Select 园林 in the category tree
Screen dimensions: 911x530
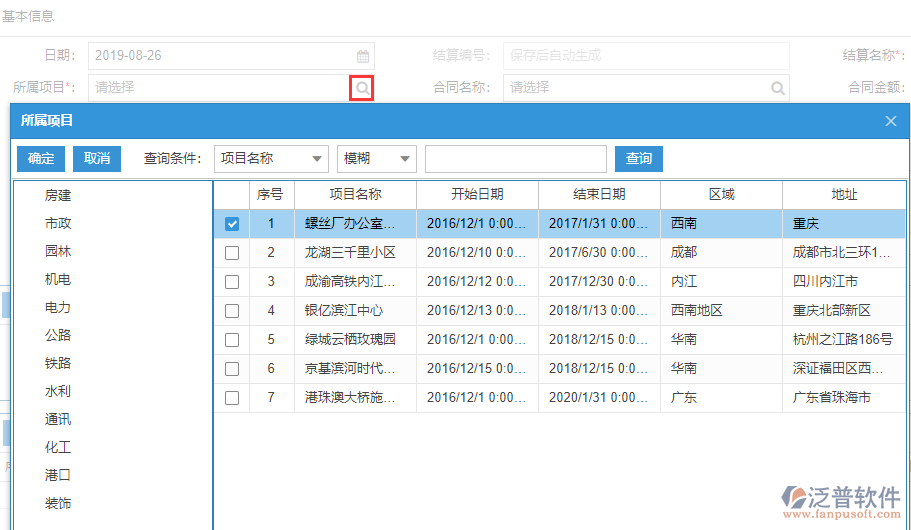(x=58, y=251)
